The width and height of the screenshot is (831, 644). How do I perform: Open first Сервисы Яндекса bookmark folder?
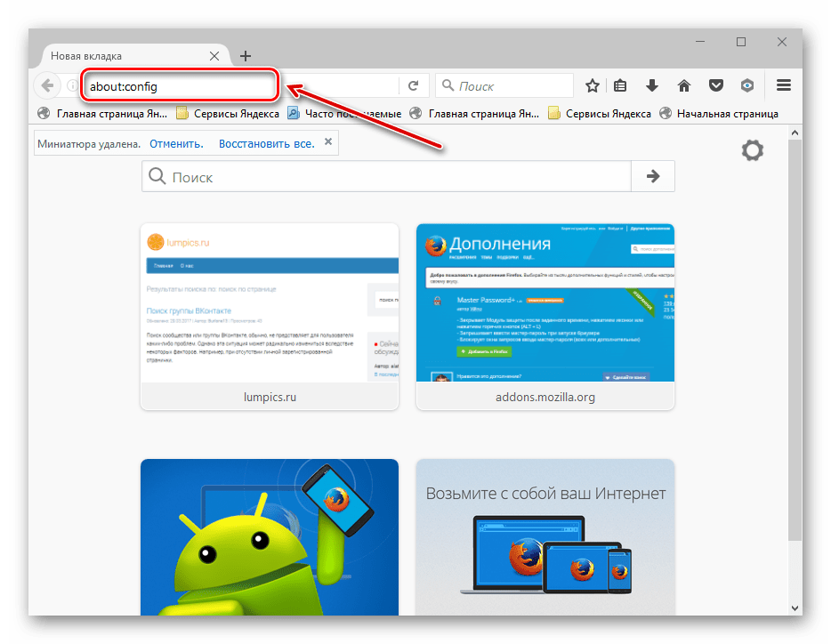[228, 114]
